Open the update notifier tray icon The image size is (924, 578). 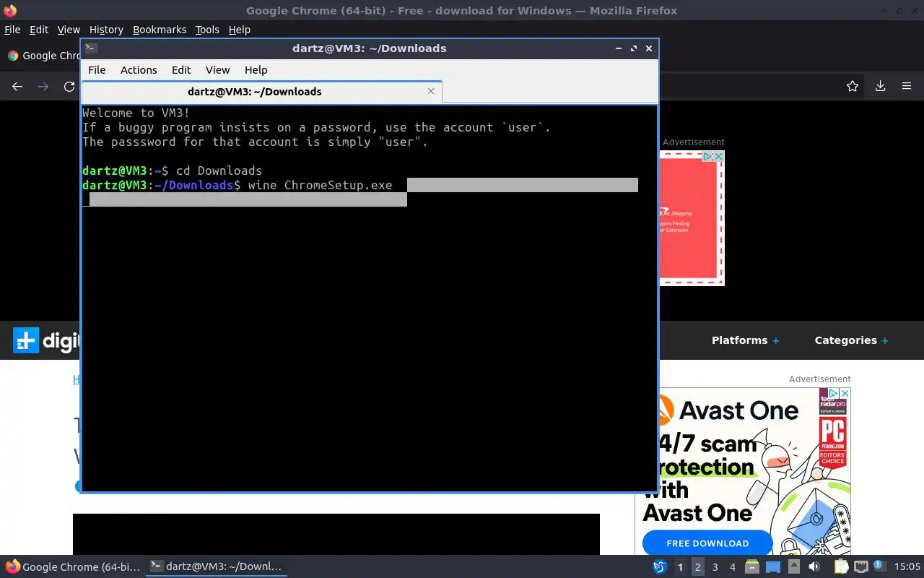point(879,566)
